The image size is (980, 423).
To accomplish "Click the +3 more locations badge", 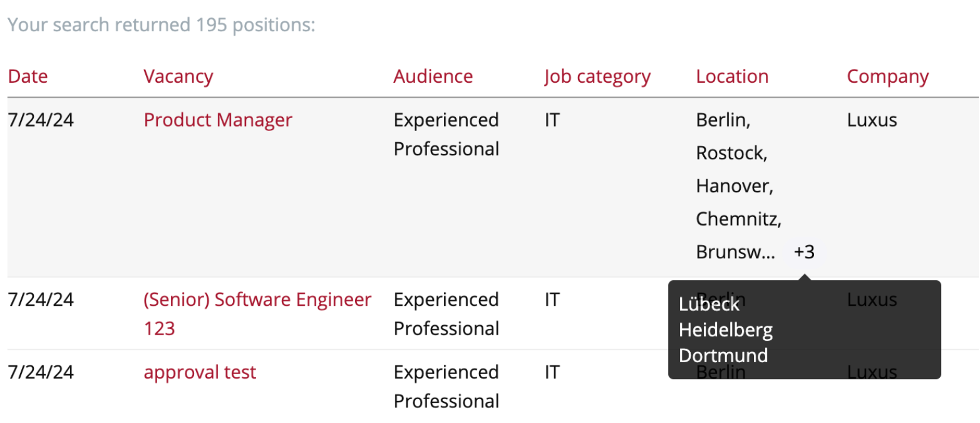I will point(805,253).
